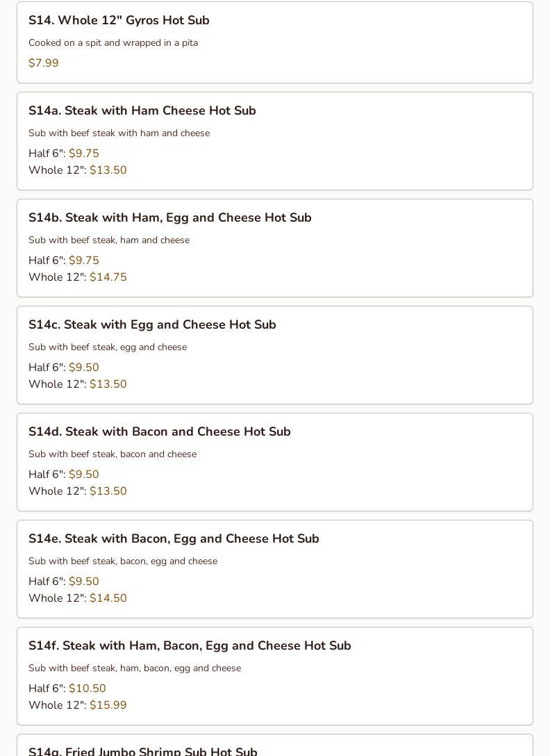This screenshot has height=756, width=550.
Task: Click the S14d description 'beef steak, bacon and cheese'
Action: pyautogui.click(x=112, y=454)
